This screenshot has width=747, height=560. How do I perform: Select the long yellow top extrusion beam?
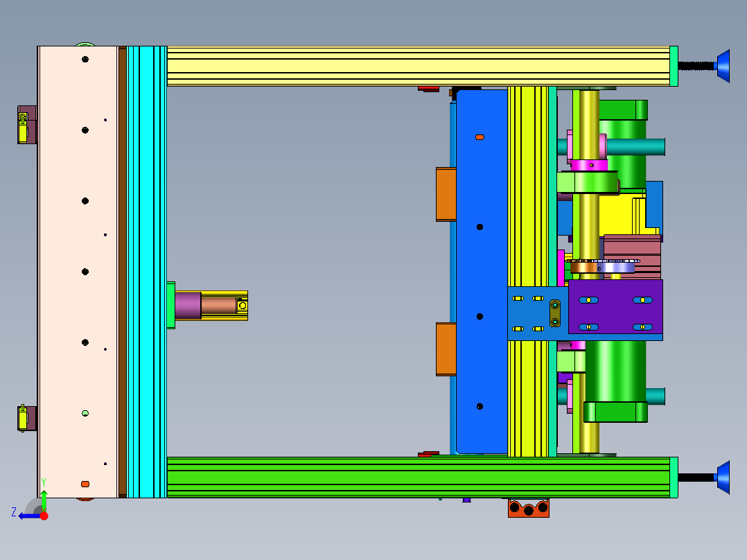(x=419, y=67)
